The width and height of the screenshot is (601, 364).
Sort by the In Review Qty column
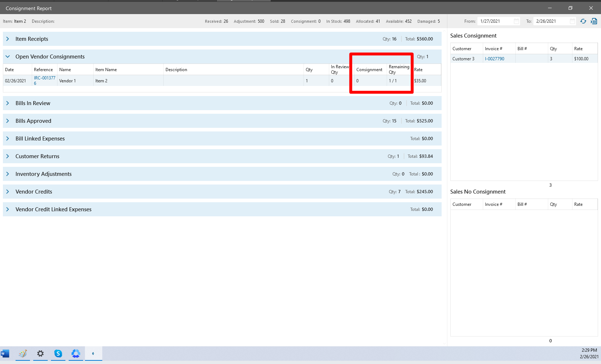click(x=340, y=70)
